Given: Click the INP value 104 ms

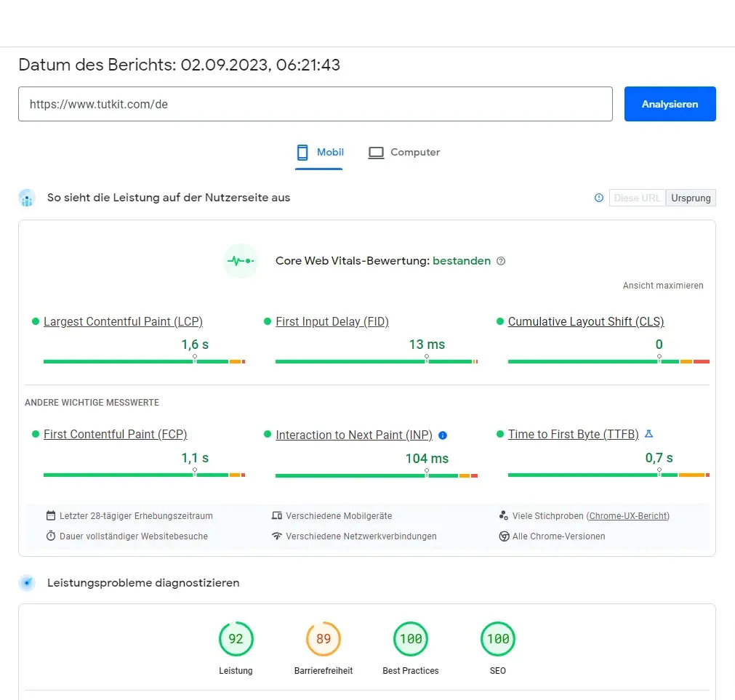Looking at the screenshot, I should coord(427,458).
